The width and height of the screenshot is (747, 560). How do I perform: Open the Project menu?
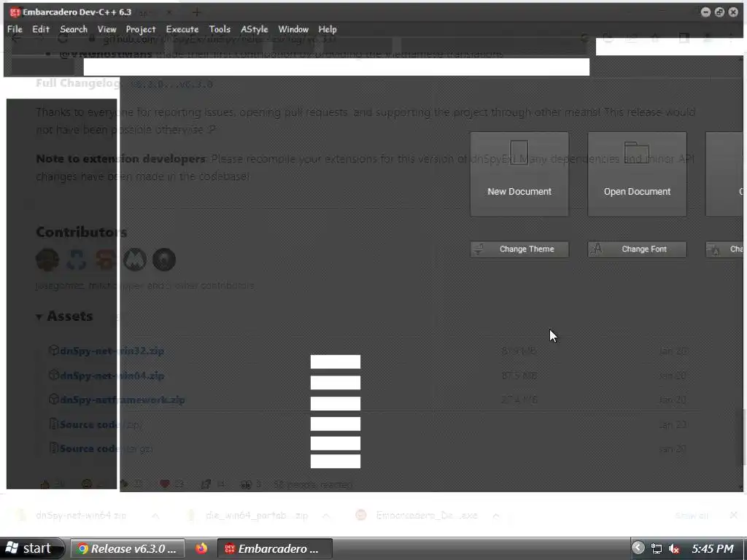point(141,29)
